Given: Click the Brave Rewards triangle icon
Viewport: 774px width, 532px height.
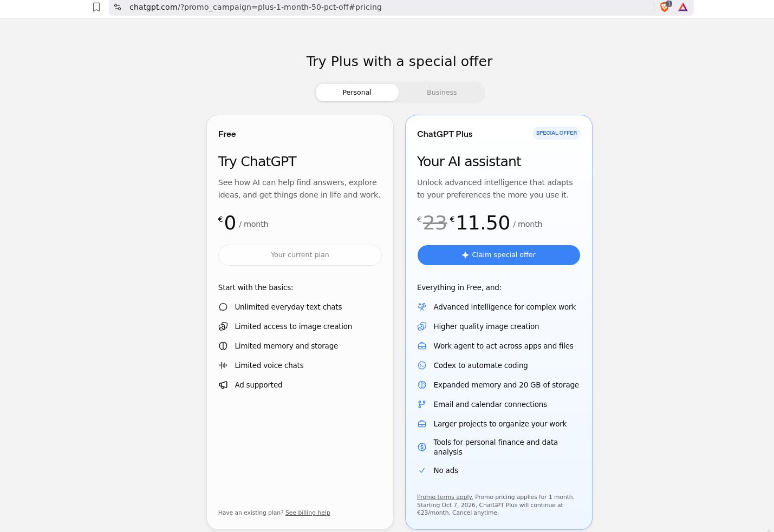Looking at the screenshot, I should (683, 7).
